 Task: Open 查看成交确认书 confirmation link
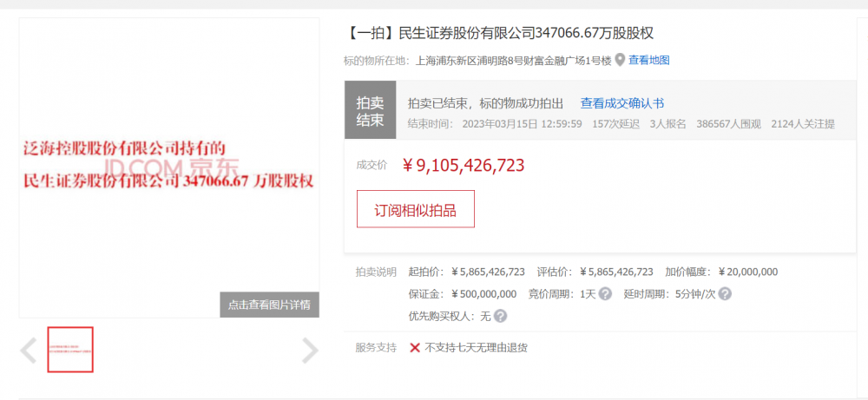click(622, 103)
